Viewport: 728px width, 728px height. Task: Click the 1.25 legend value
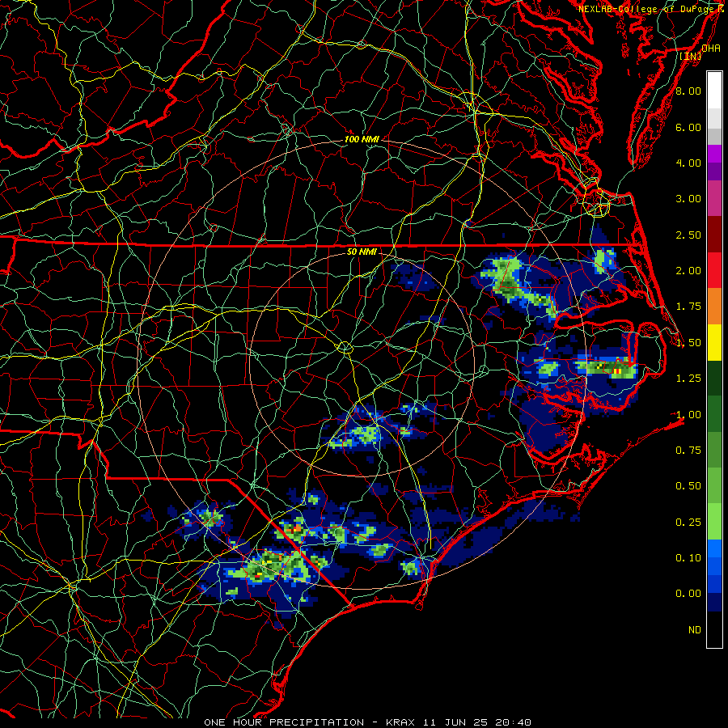[x=688, y=379]
